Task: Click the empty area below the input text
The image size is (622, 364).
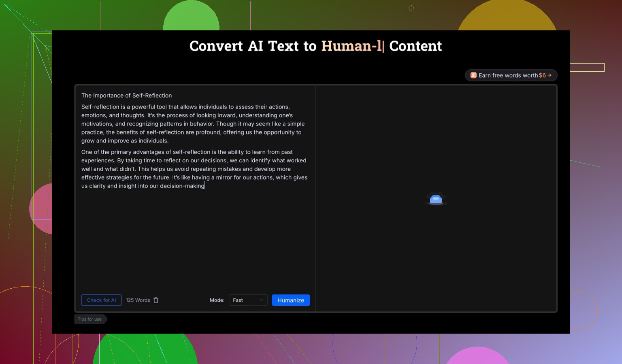Action: coord(194,239)
